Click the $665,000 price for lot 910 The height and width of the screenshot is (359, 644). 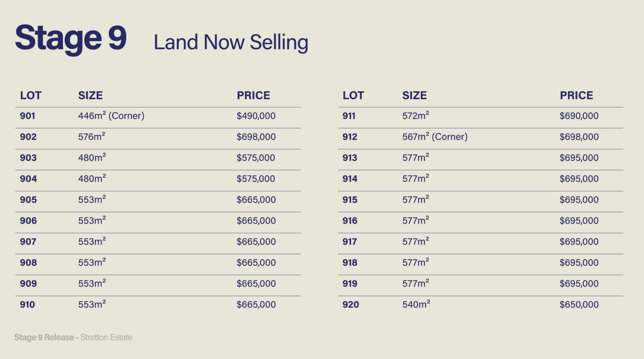pos(256,305)
